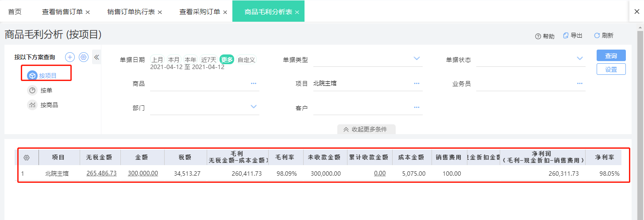644x220 pixels.
Task: Open the 300,000.00 金额 link
Action: tap(143, 174)
